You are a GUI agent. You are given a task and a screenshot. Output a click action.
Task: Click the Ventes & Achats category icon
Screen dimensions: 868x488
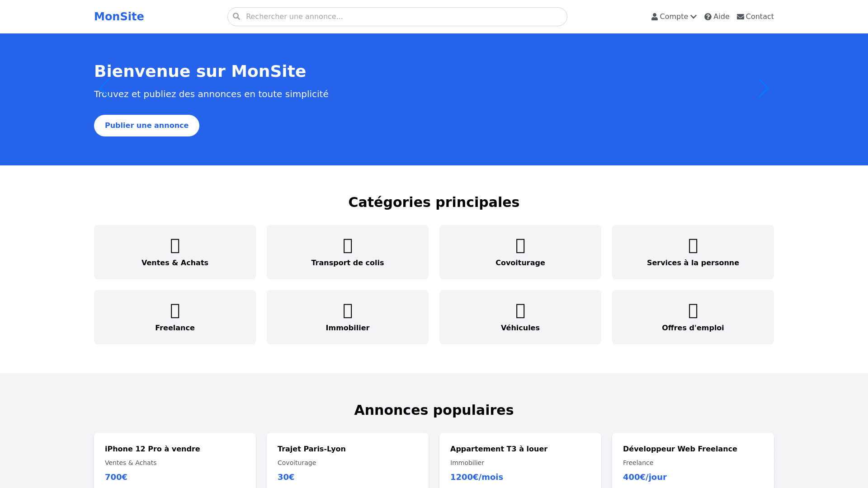175,246
